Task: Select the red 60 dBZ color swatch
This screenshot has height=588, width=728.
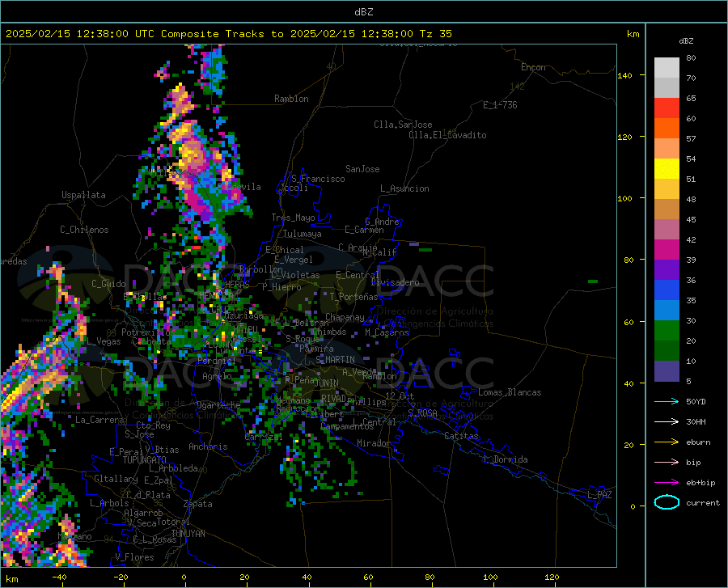Action: 667,108
